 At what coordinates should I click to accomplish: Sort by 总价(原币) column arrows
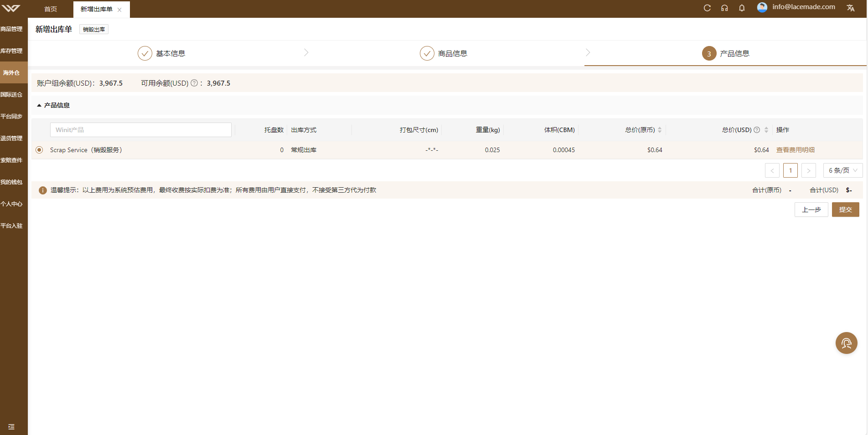coord(660,130)
